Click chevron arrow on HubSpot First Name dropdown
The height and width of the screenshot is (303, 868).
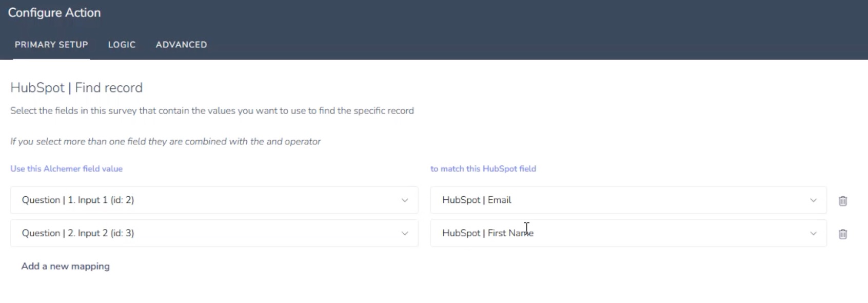[813, 234]
